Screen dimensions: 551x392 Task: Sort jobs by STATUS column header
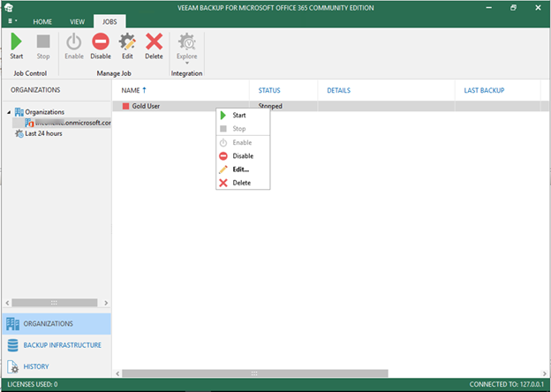283,90
